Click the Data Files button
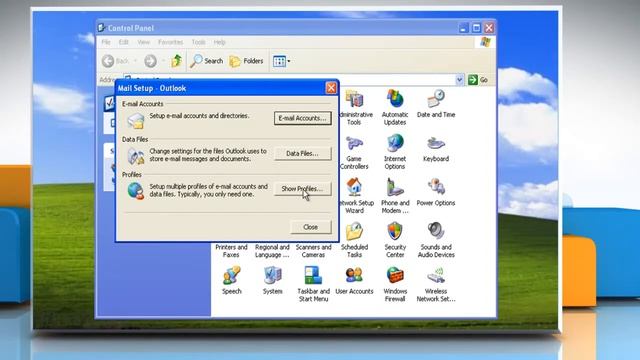The width and height of the screenshot is (640, 360). [x=302, y=153]
